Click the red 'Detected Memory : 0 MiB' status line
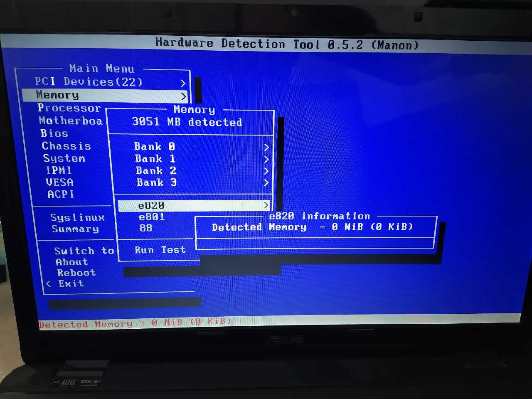Viewport: 532px width, 399px height. [x=135, y=323]
